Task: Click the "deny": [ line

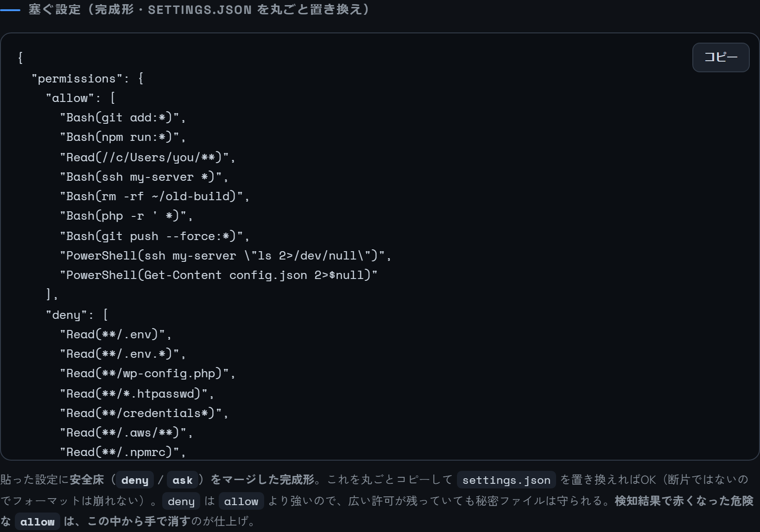Action: [x=77, y=315]
